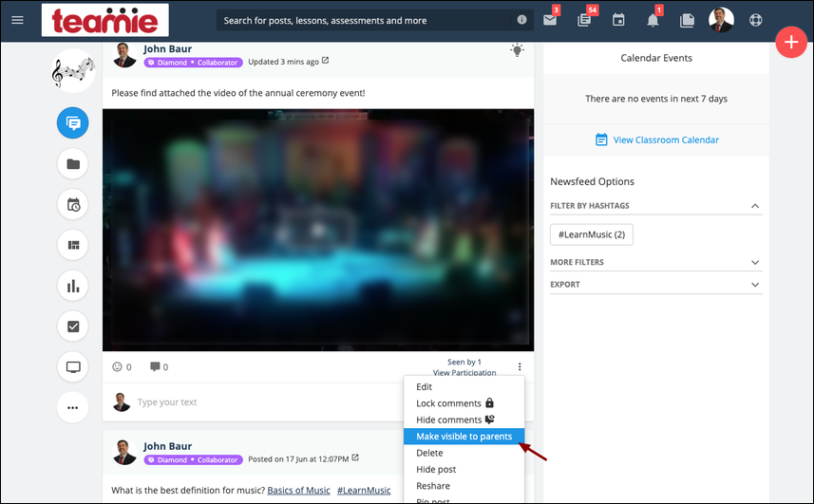Open messages mail icon with 3 badge
This screenshot has width=814, height=504.
[x=550, y=20]
